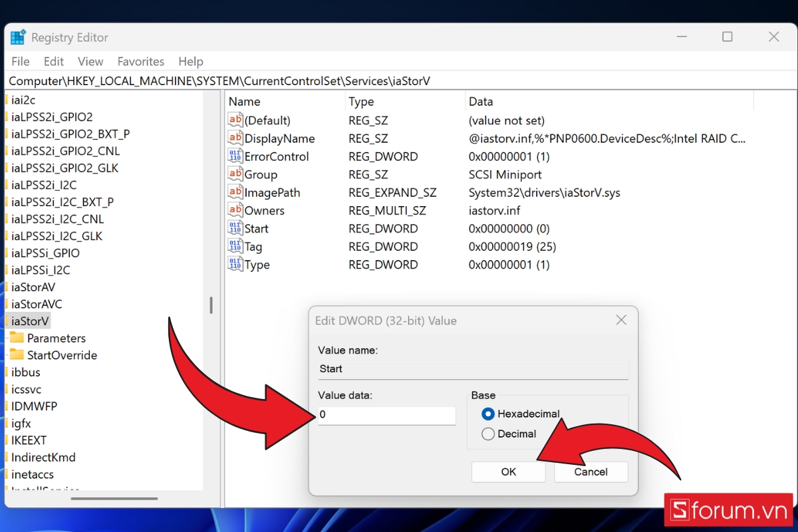The height and width of the screenshot is (532, 798).
Task: Select the iaLPSS2i_GPIO2_CNL key
Action: (x=66, y=151)
